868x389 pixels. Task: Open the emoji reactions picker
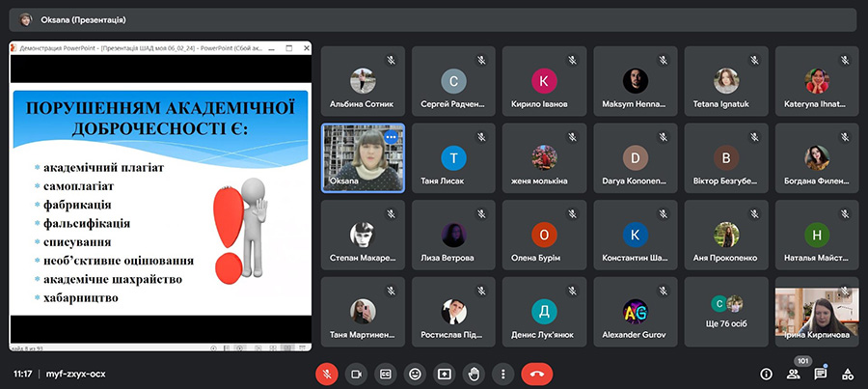pyautogui.click(x=415, y=374)
